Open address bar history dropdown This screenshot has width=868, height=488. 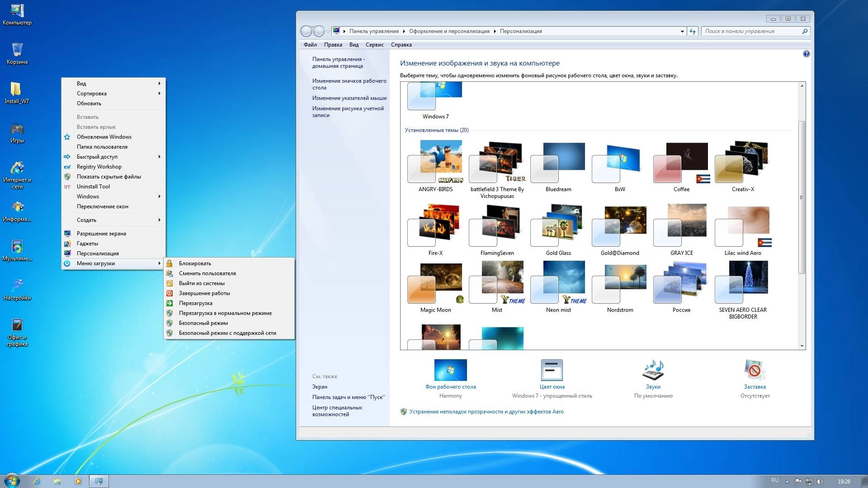(x=682, y=32)
